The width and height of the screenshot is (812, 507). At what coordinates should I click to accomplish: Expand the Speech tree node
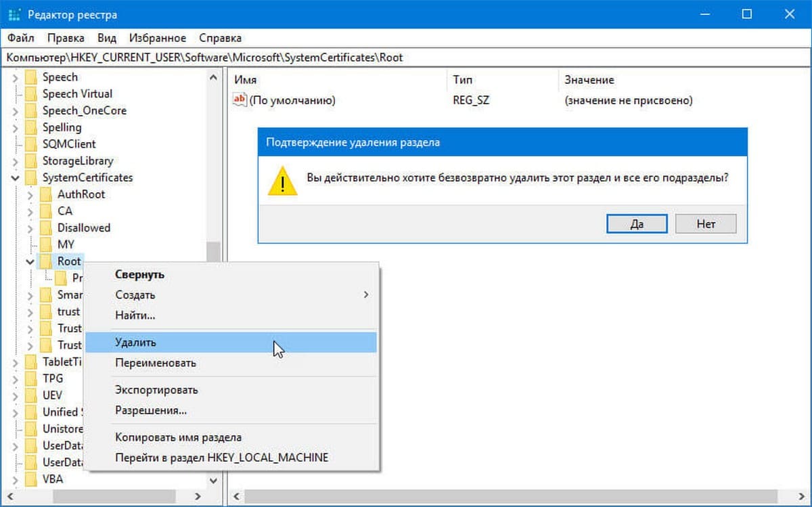point(16,77)
